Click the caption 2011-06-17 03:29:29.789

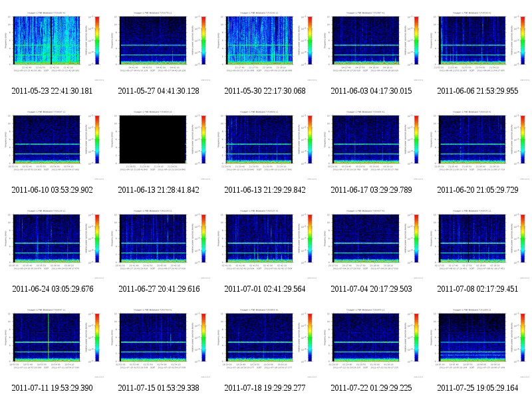[x=371, y=190]
